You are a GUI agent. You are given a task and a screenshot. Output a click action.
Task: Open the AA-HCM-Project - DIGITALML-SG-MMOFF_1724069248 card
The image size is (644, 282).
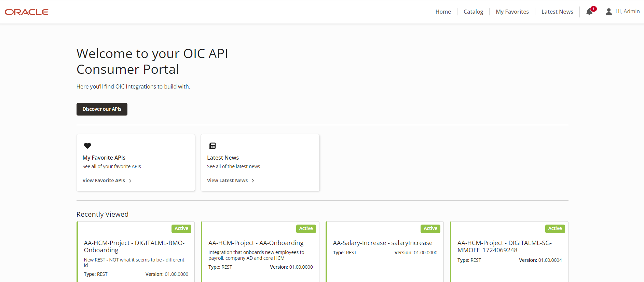tap(509, 252)
